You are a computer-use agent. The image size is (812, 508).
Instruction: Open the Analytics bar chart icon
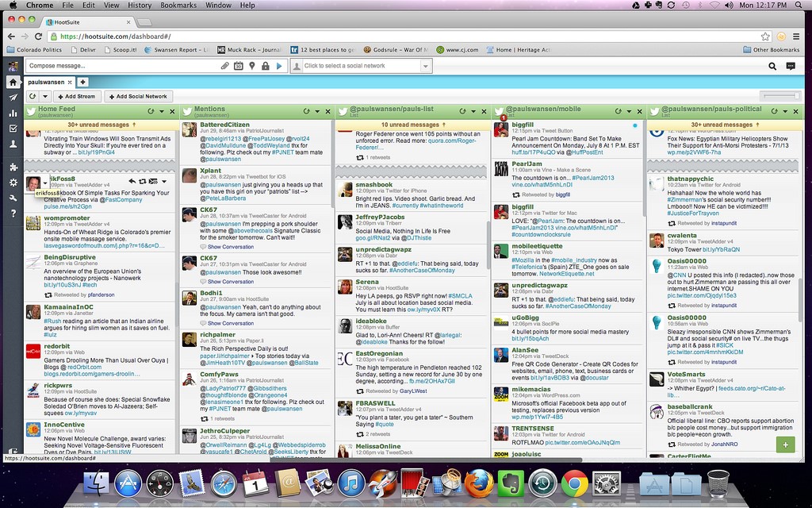coord(13,113)
